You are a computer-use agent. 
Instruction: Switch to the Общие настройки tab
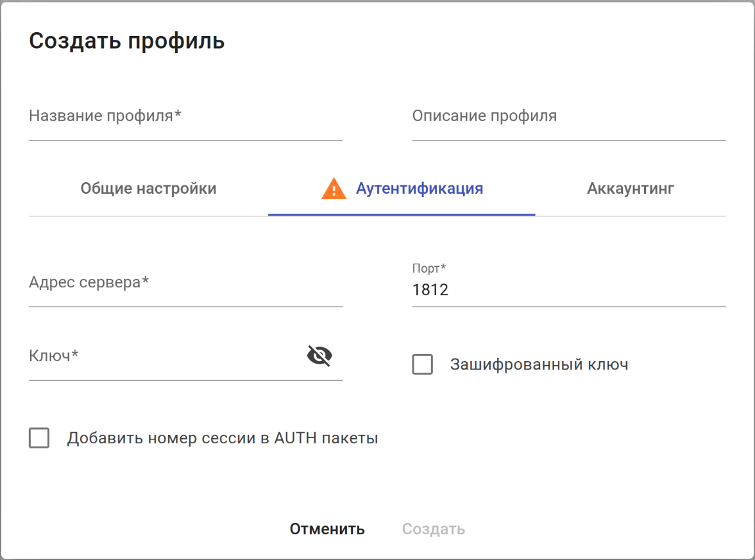(x=148, y=189)
